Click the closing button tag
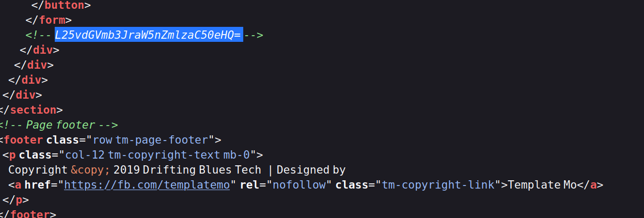Image resolution: width=644 pixels, height=218 pixels. [x=61, y=5]
